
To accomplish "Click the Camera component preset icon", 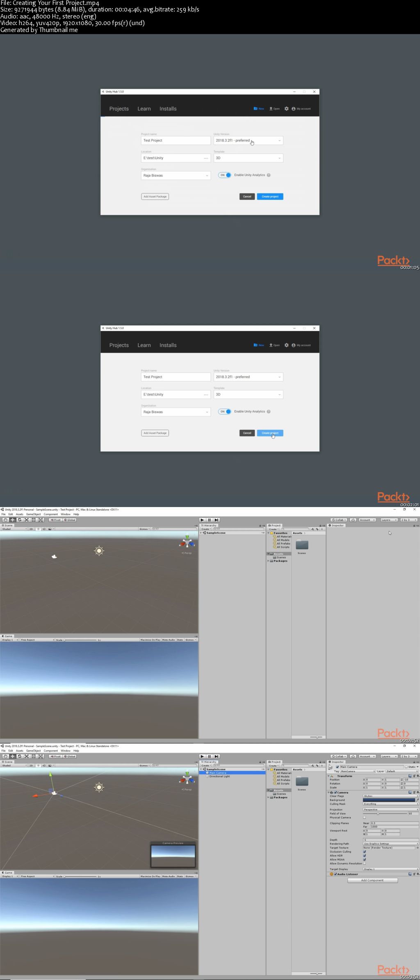I will pos(414,792).
